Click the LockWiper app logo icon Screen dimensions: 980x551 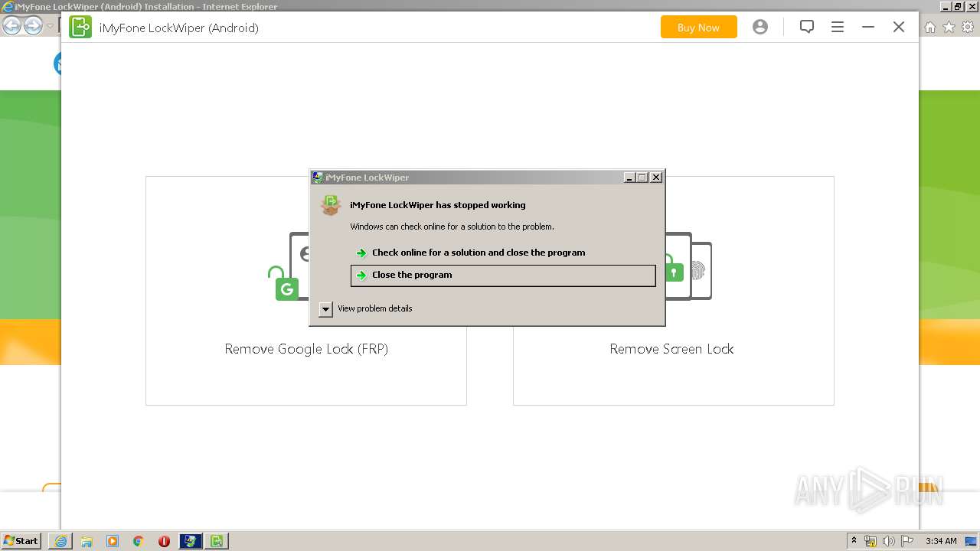tap(80, 28)
